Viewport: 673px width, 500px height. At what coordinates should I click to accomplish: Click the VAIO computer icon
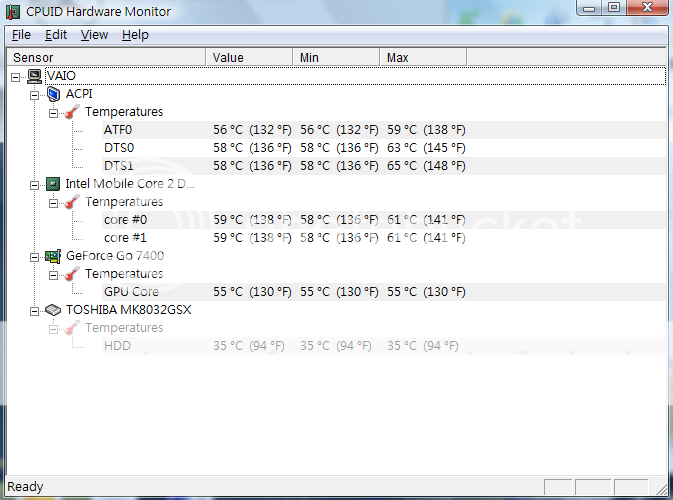pyautogui.click(x=34, y=76)
